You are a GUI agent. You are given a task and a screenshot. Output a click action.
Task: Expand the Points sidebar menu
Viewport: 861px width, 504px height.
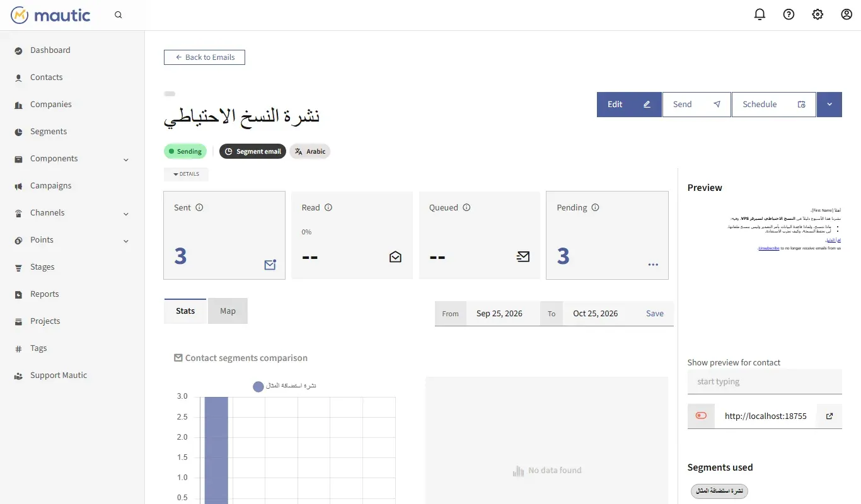(125, 241)
